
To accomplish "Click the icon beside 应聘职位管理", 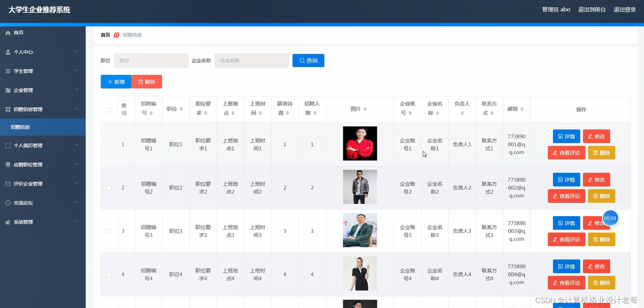I will pos(8,165).
